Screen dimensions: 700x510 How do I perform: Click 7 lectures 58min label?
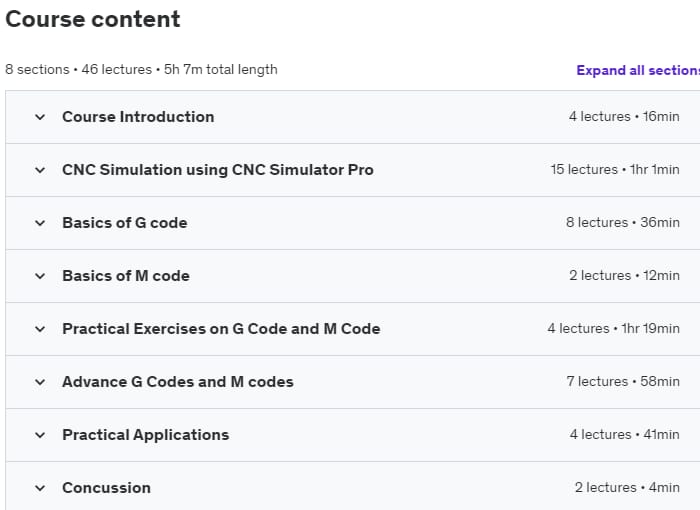click(x=623, y=382)
